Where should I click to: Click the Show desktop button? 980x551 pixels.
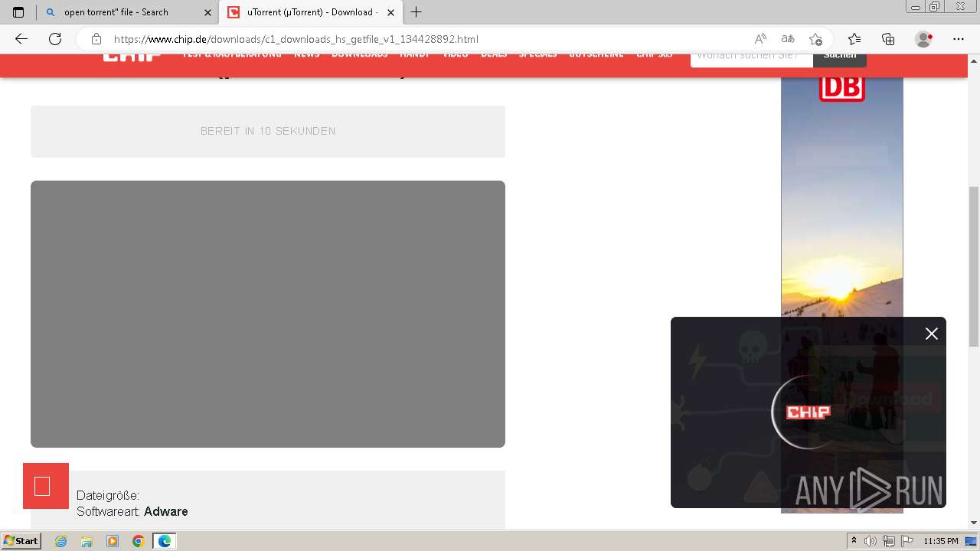(972, 541)
